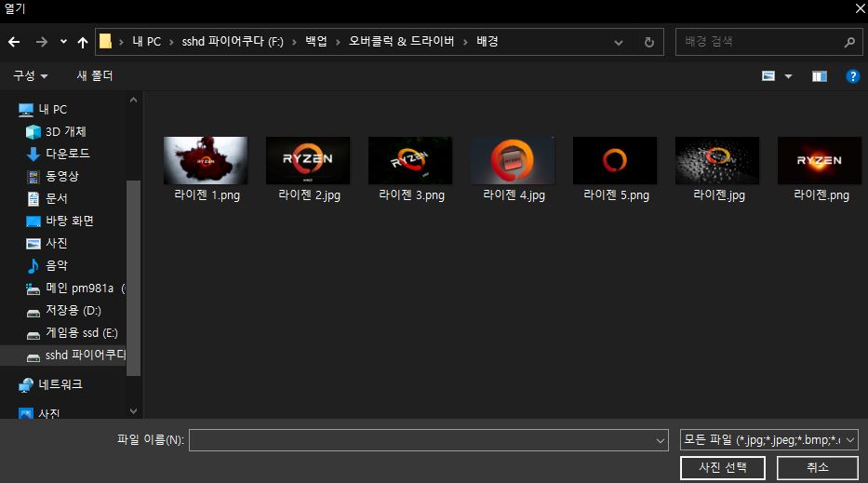
Task: Open the 모든 파일 file type dropdown
Action: [x=768, y=440]
